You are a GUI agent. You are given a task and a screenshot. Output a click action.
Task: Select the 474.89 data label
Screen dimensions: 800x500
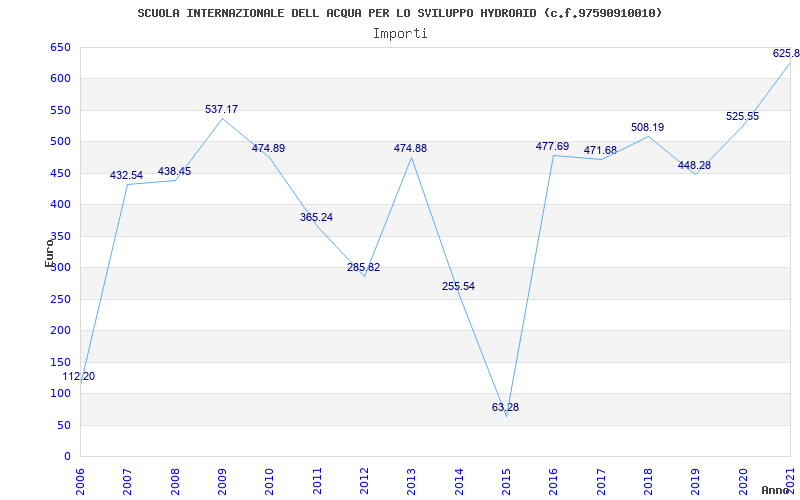coord(268,148)
